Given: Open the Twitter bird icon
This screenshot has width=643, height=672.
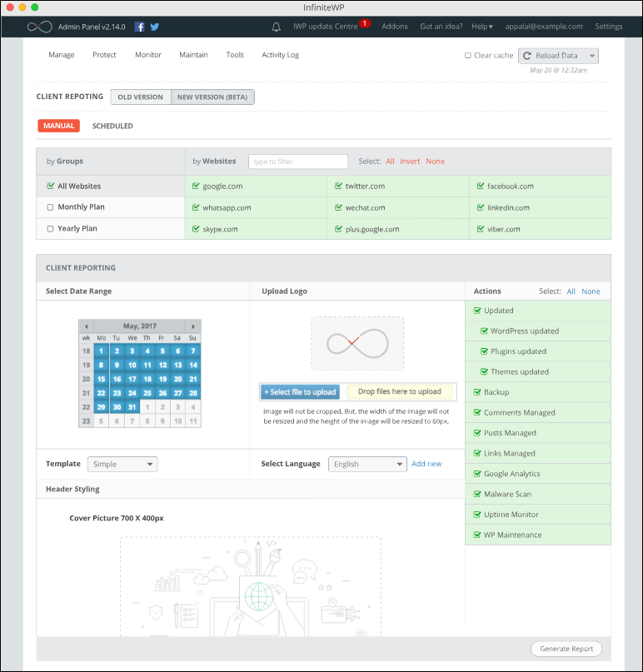Looking at the screenshot, I should coord(154,27).
